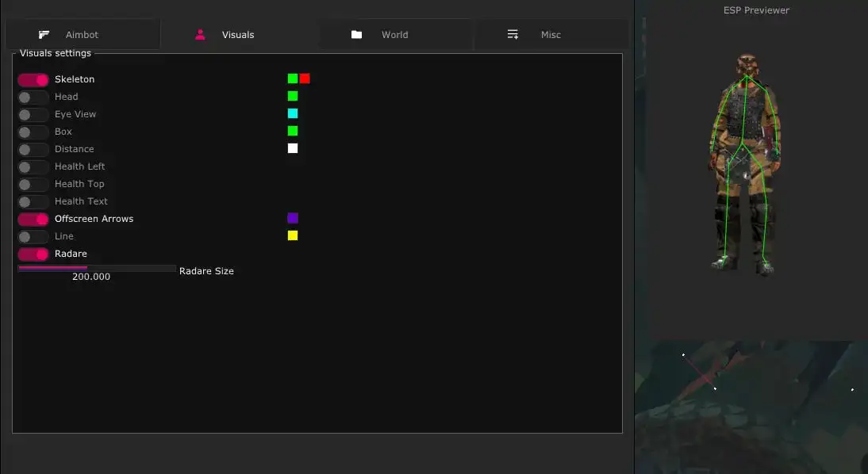Click the radar preview panel
This screenshot has width=868, height=474.
pyautogui.click(x=750, y=404)
